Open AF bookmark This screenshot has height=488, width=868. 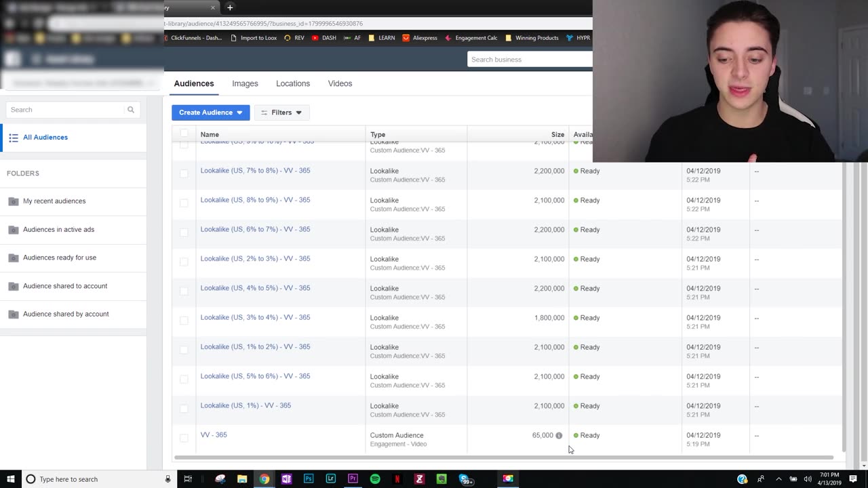click(x=352, y=38)
